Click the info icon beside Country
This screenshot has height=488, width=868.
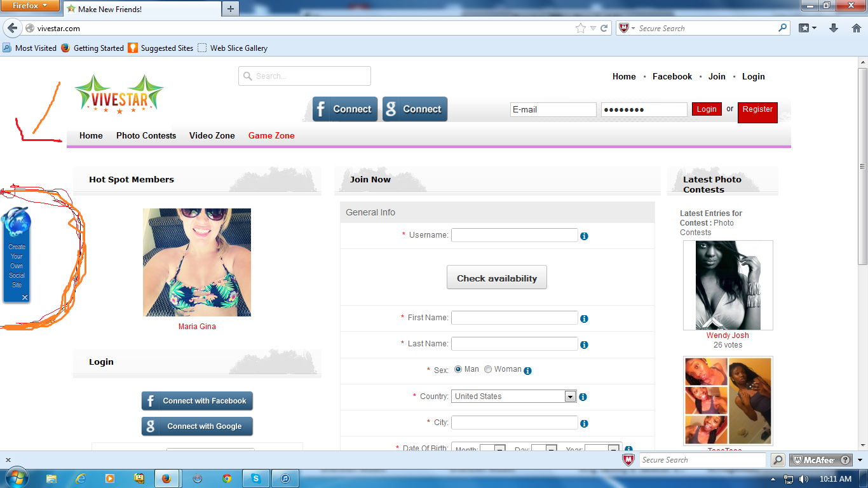583,397
